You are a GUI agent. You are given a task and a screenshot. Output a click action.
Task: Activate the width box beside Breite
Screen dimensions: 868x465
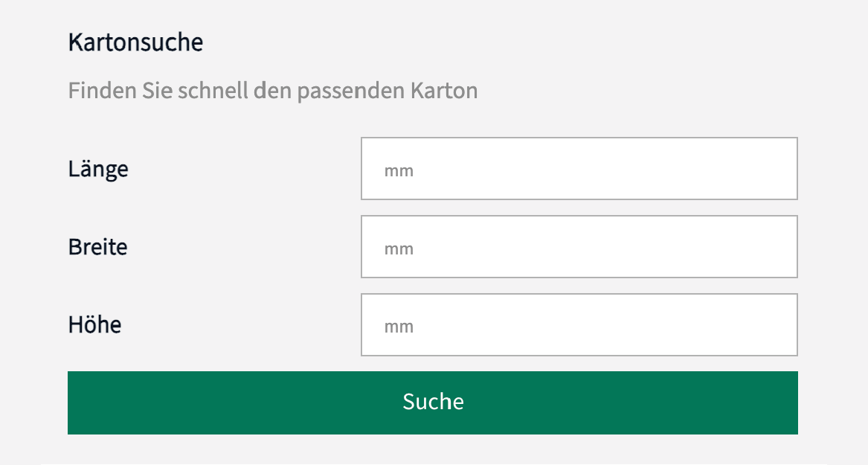[579, 247]
